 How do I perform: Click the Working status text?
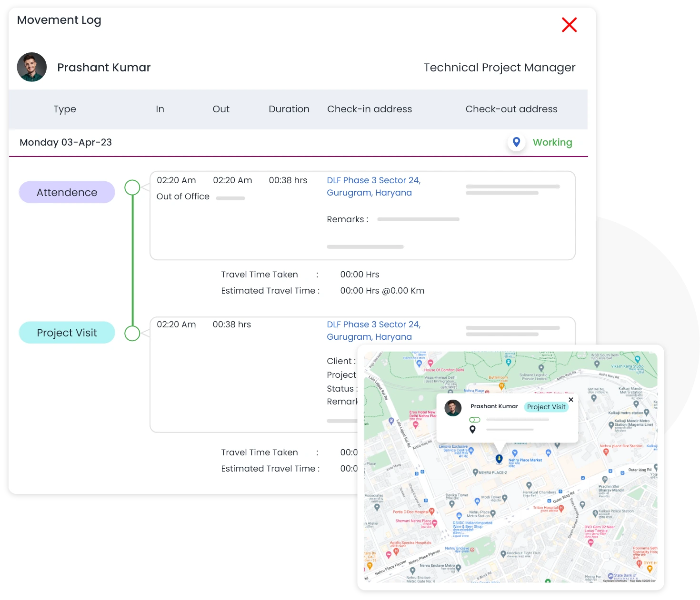(x=552, y=142)
